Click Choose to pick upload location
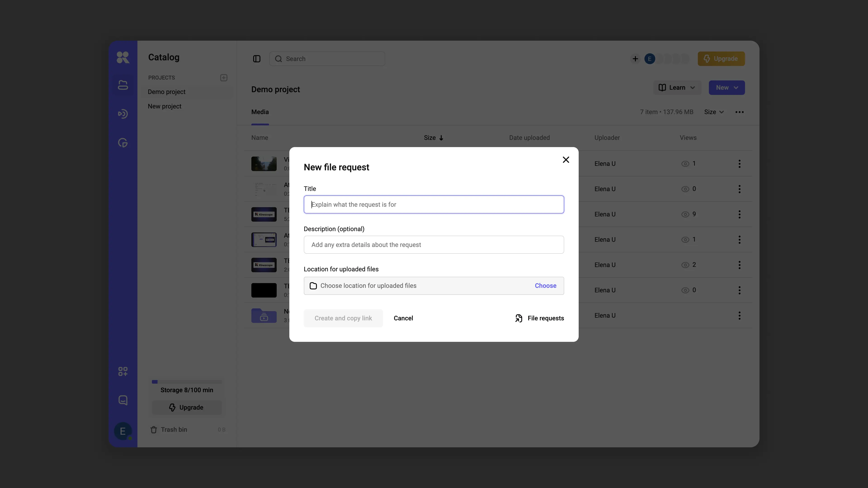 coord(545,286)
